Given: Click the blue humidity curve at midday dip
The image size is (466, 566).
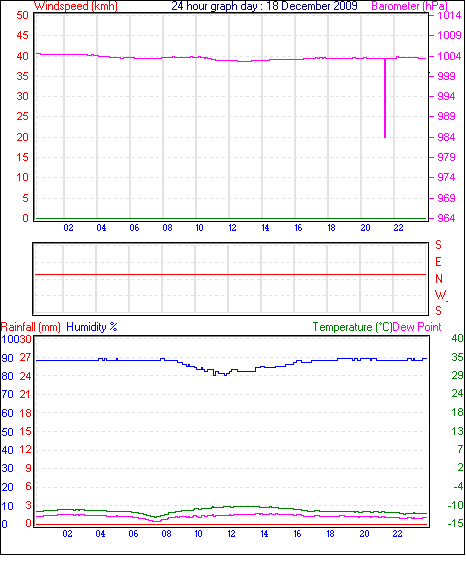Looking at the screenshot, I should 225,374.
